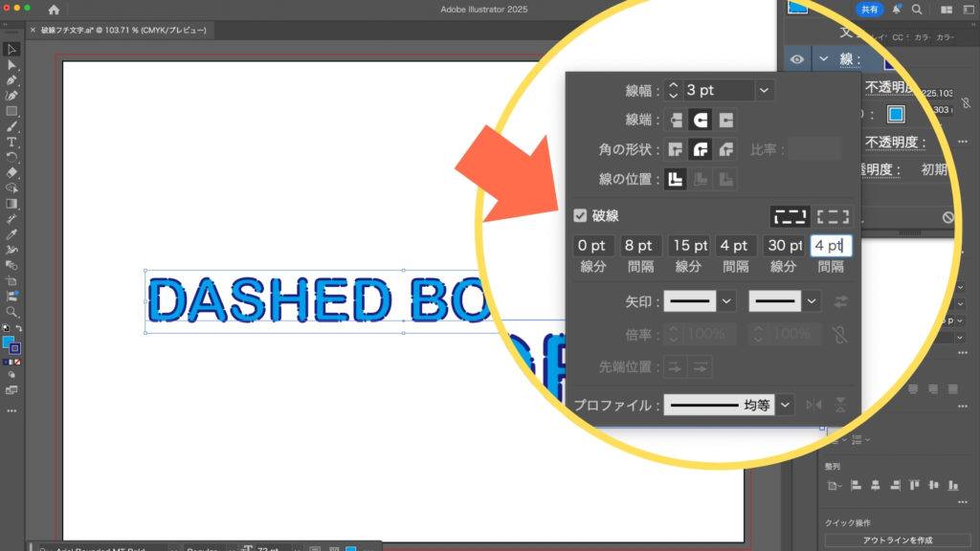980x551 pixels.
Task: Choose the Zoom tool magnifier
Action: tap(11, 312)
